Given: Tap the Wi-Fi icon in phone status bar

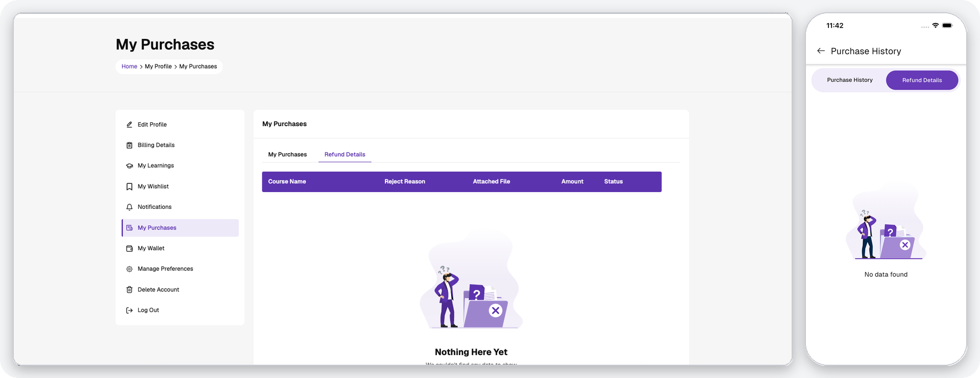Looking at the screenshot, I should click(x=935, y=25).
